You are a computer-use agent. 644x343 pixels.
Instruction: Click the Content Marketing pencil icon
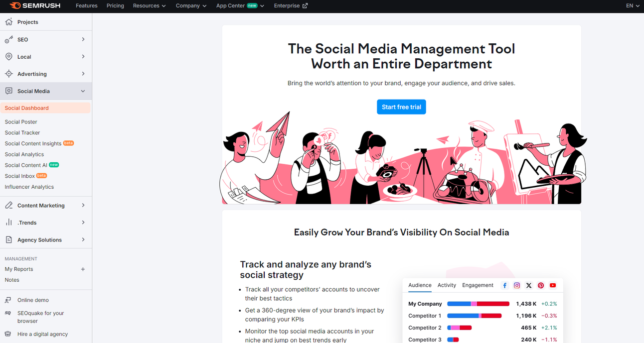click(x=8, y=205)
